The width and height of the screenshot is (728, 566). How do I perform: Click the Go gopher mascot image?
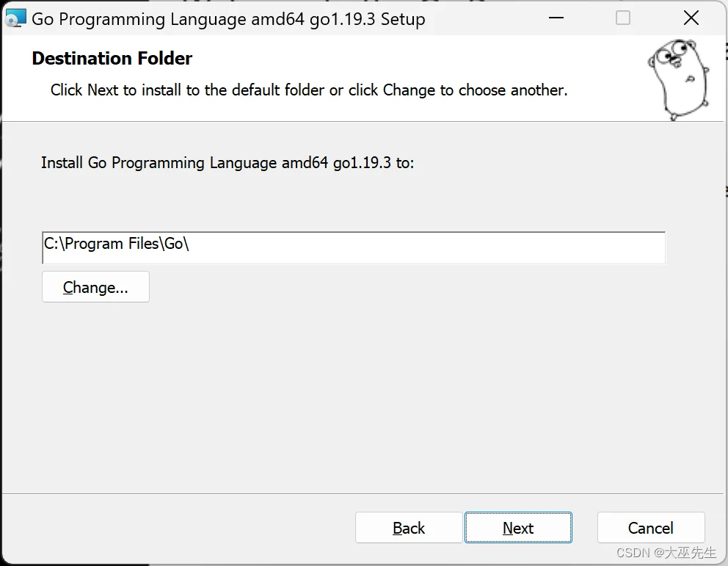[x=678, y=79]
